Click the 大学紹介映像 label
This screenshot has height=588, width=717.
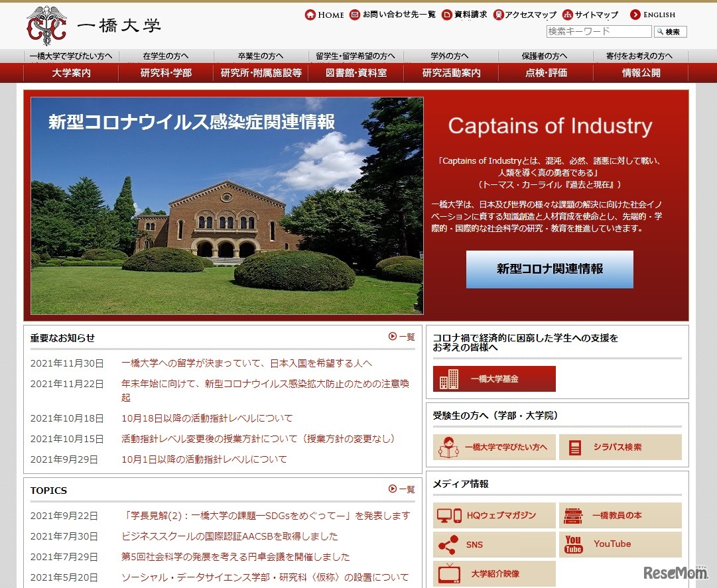click(x=495, y=574)
